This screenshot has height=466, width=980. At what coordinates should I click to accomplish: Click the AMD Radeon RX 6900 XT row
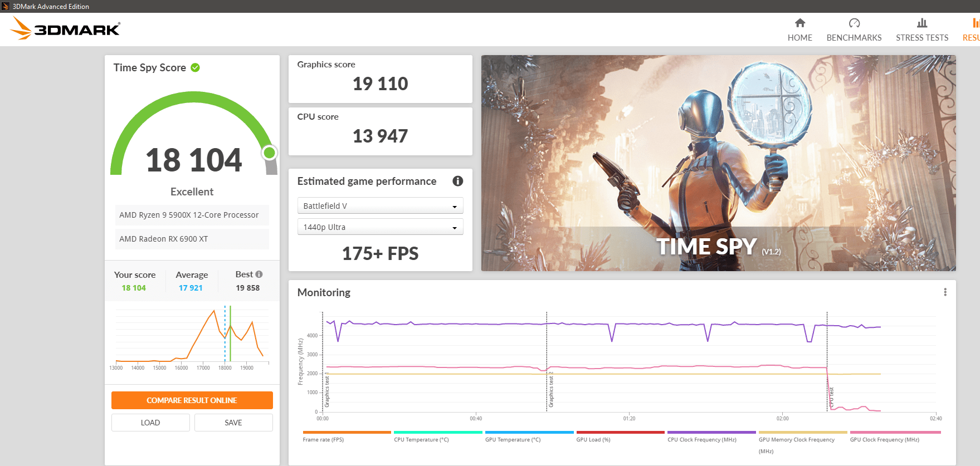coord(192,239)
